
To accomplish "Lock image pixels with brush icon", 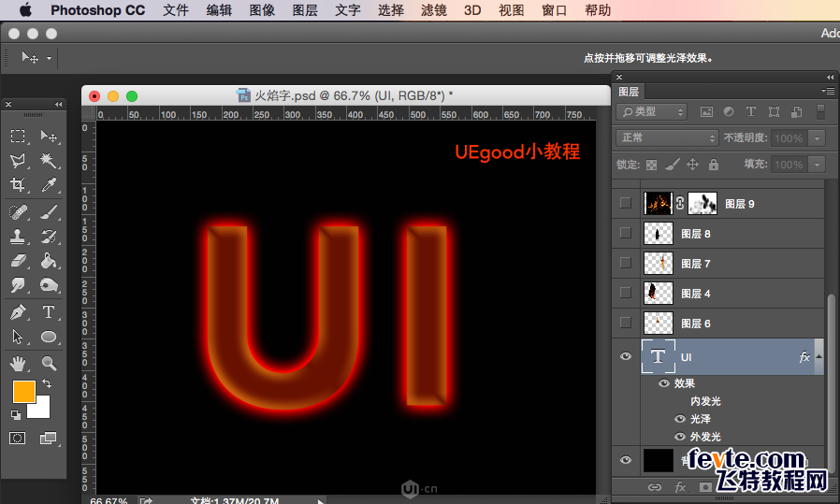I will (673, 165).
